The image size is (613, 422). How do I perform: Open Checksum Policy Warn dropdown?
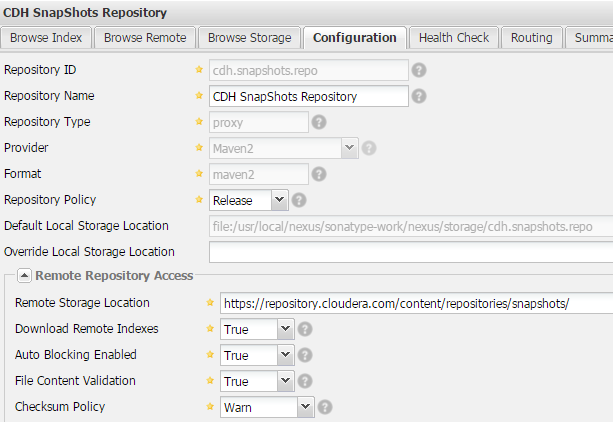click(x=305, y=407)
